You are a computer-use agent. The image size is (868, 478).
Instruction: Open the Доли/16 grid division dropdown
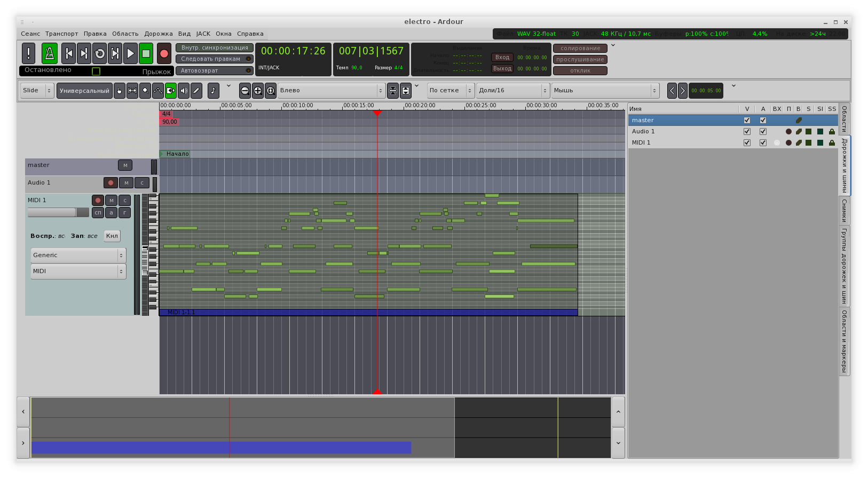[512, 91]
